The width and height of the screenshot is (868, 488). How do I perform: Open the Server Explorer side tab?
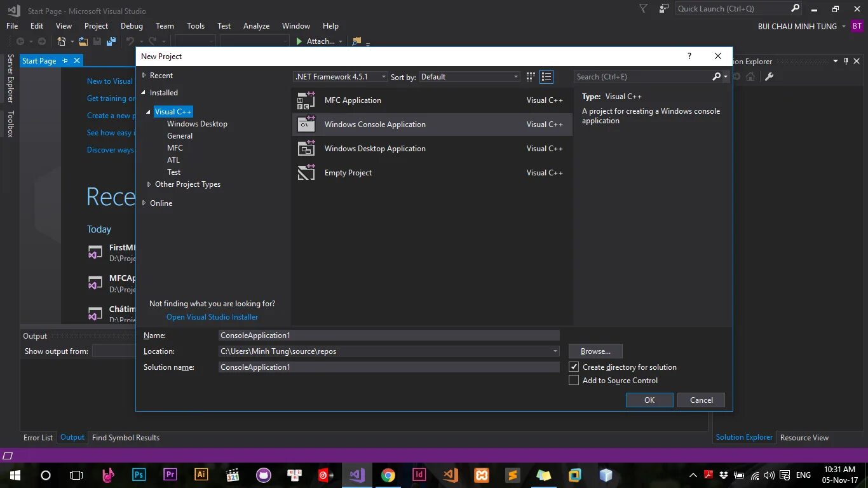(x=10, y=79)
